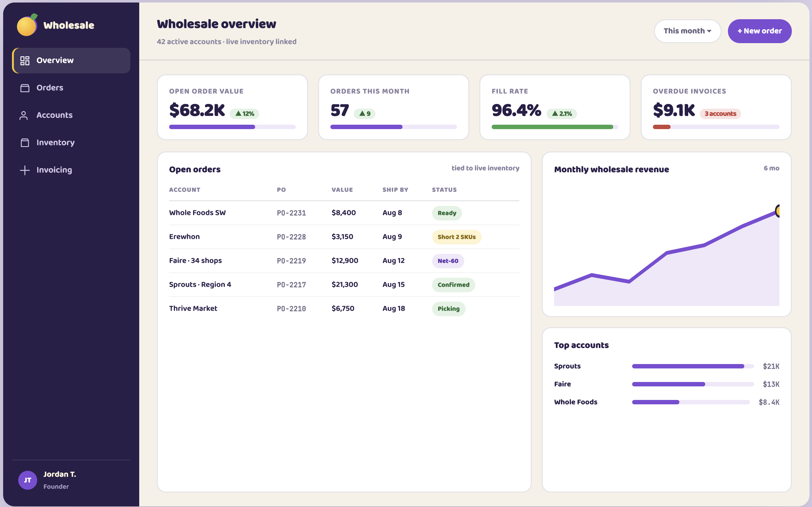Open the Overview page
Image resolution: width=812 pixels, height=507 pixels.
pyautogui.click(x=71, y=61)
